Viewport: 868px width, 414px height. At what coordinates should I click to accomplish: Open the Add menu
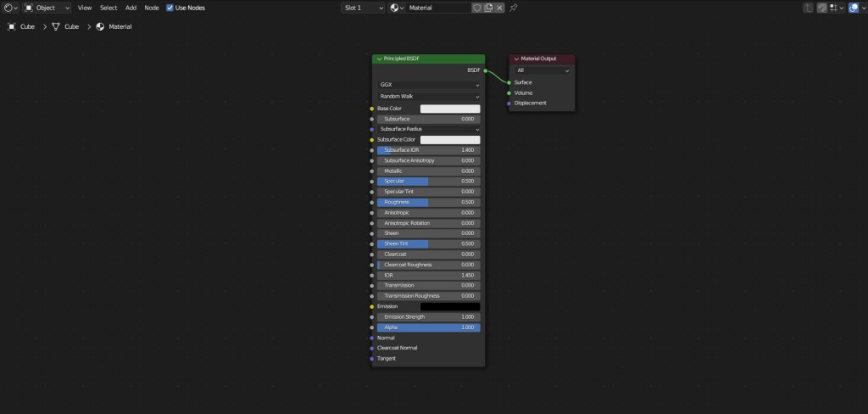[x=131, y=8]
